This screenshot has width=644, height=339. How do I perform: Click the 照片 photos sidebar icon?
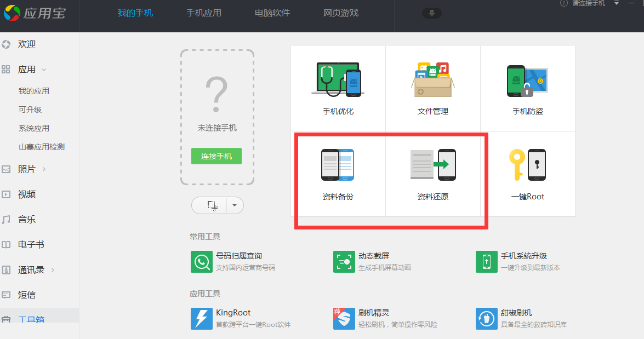pyautogui.click(x=5, y=169)
